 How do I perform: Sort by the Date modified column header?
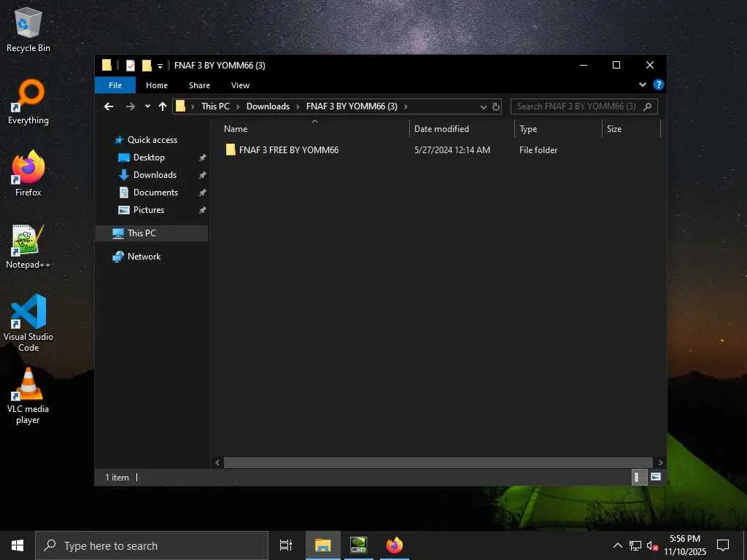461,129
